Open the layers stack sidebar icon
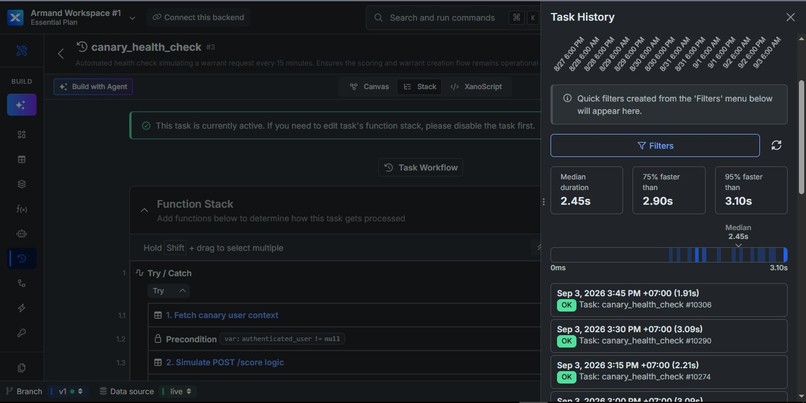 tap(22, 184)
